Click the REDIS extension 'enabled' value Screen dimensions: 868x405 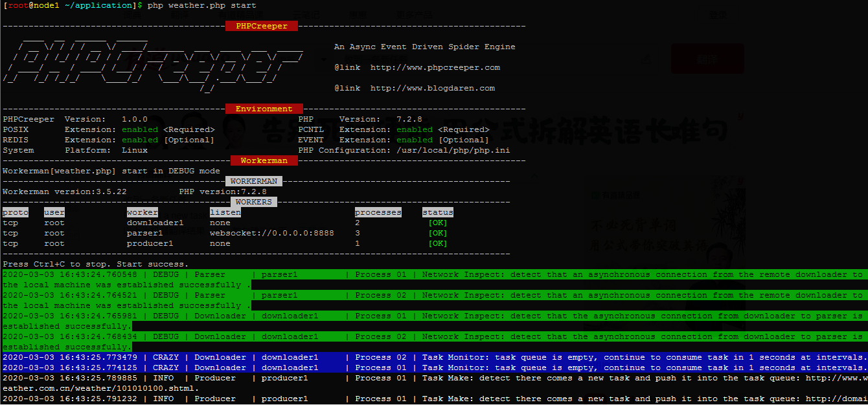(x=140, y=140)
